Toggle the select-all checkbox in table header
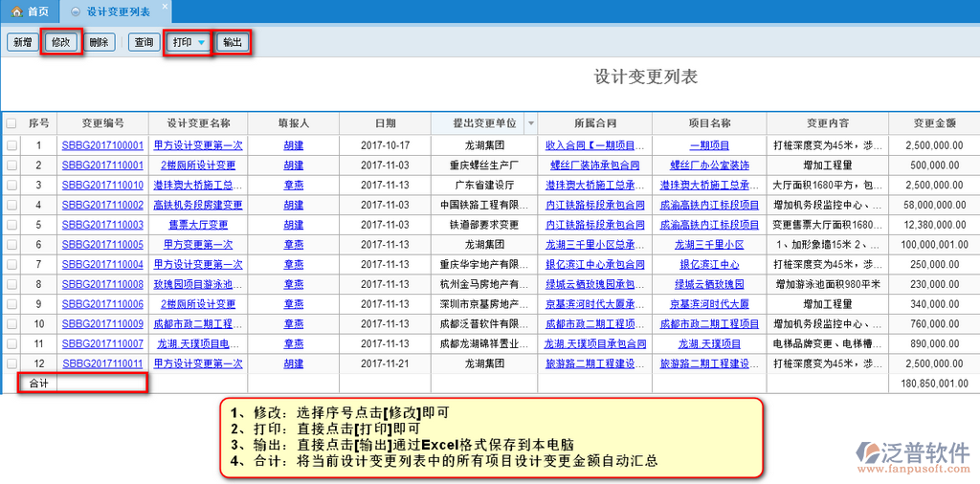 11,123
